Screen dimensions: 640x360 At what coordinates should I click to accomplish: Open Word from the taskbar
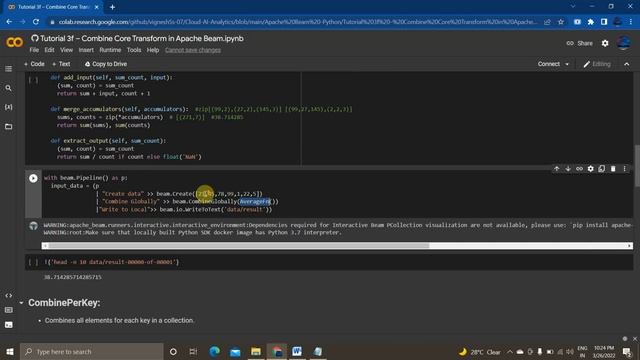(x=297, y=351)
